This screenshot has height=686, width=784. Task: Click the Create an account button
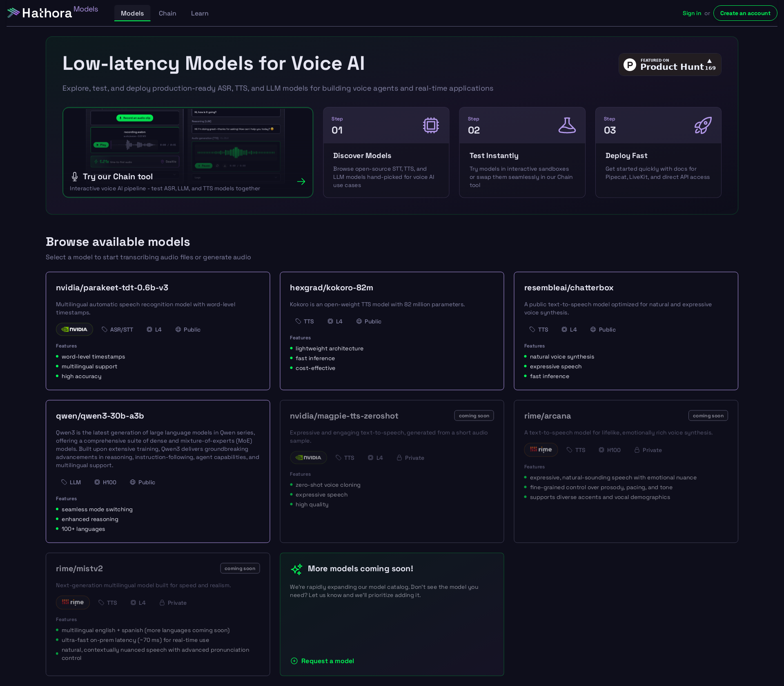click(745, 13)
